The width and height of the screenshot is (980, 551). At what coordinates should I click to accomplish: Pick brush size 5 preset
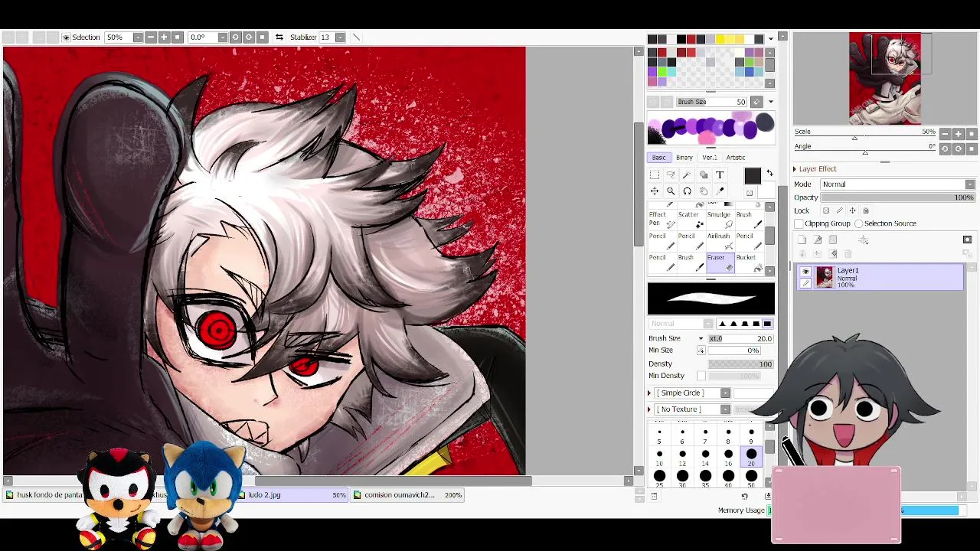coord(659,436)
